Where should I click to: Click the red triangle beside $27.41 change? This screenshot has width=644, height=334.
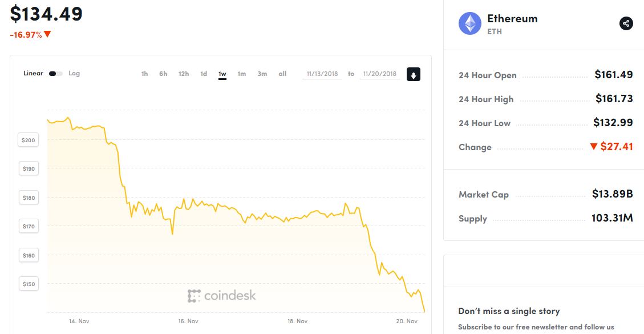[593, 147]
